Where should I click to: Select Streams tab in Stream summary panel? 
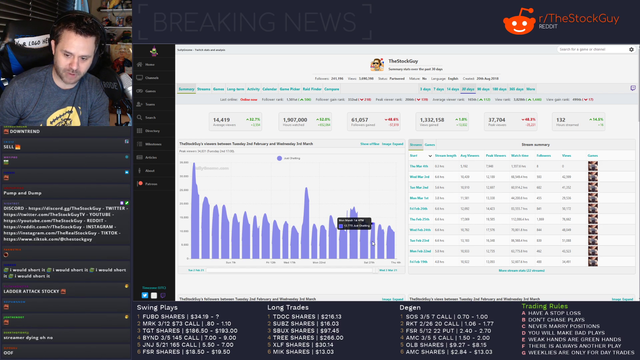(416, 145)
